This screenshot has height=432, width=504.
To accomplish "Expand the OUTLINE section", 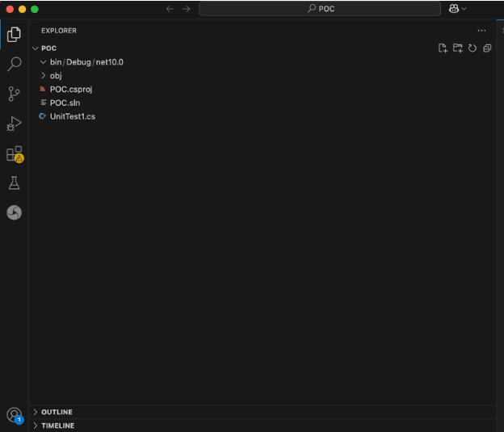I will click(262, 412).
